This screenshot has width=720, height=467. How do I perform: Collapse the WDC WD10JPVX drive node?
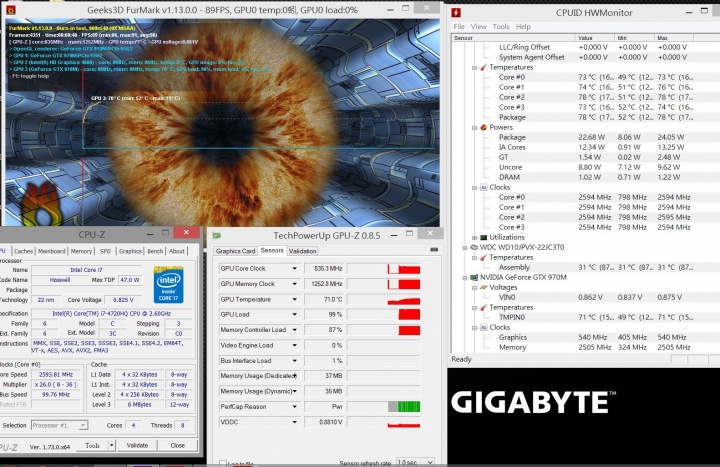(x=465, y=248)
